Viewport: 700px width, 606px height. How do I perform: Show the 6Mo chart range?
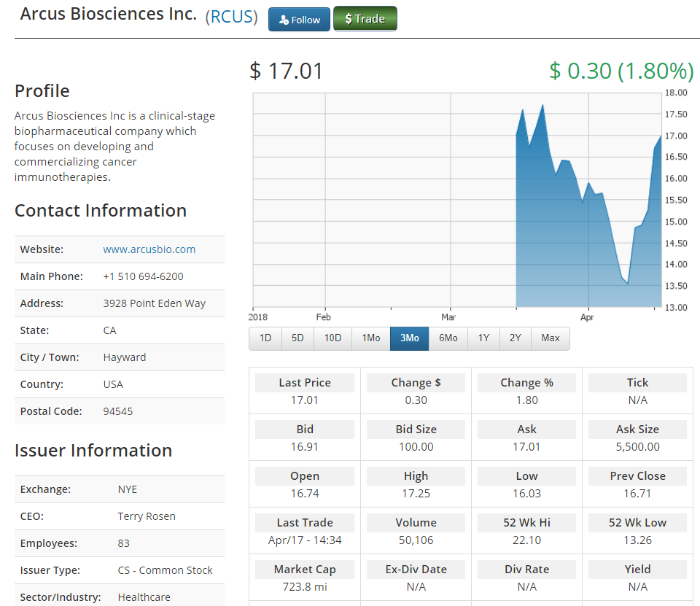(x=448, y=338)
